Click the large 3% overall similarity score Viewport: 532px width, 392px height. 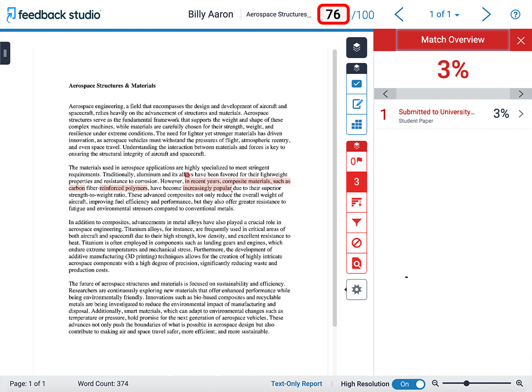(453, 70)
